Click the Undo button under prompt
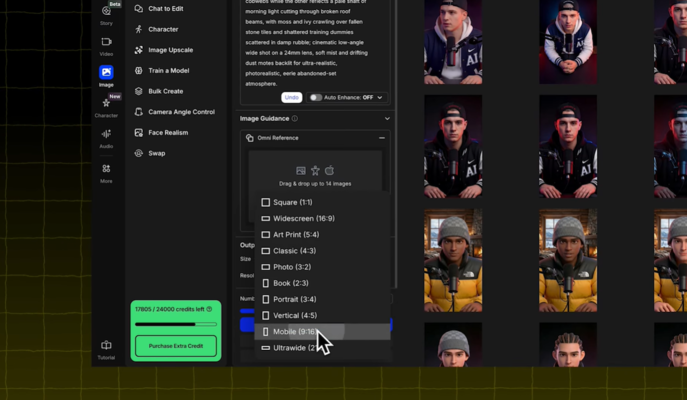This screenshot has height=400, width=687. coord(291,97)
